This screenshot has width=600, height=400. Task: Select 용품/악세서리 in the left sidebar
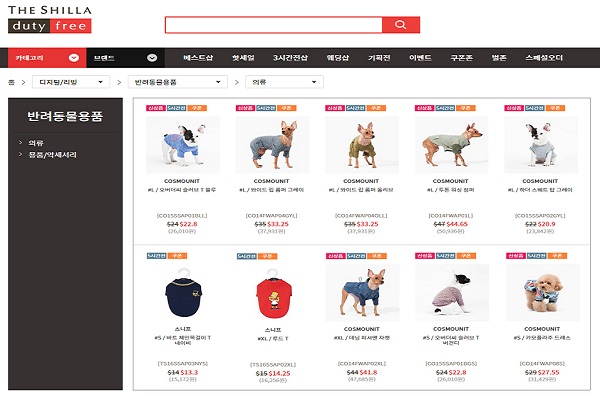[x=52, y=155]
